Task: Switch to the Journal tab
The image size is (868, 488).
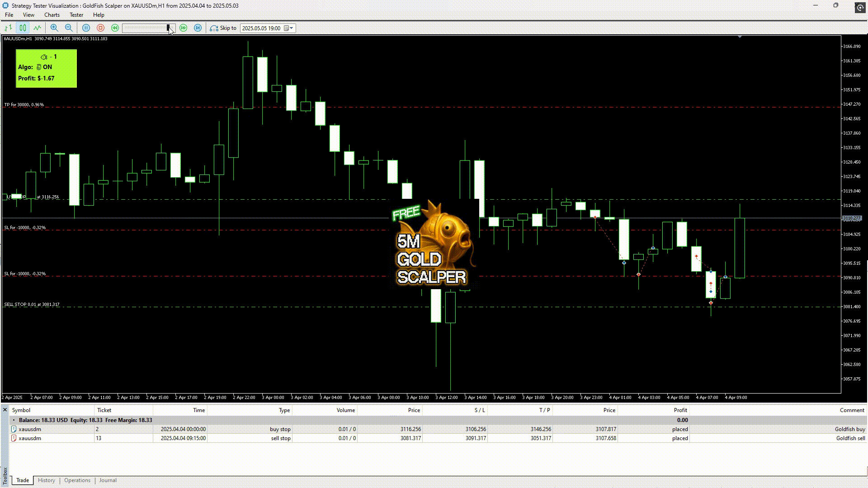Action: tap(108, 480)
